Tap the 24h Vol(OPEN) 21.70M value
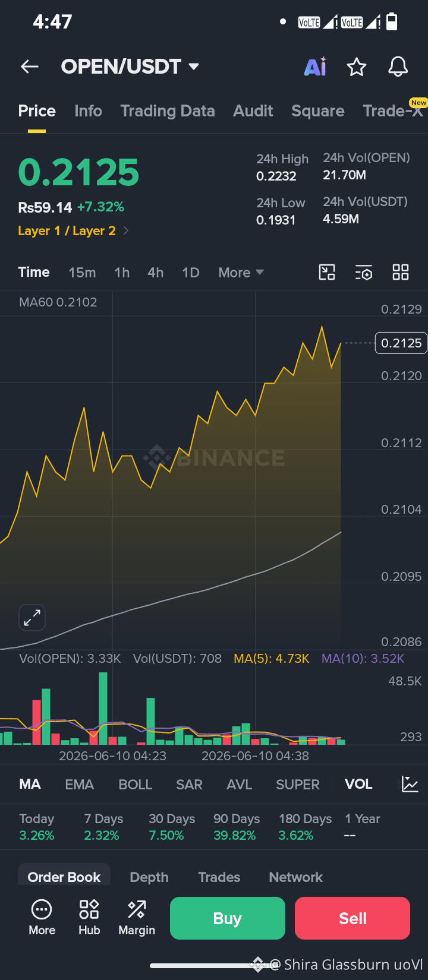Image resolution: width=428 pixels, height=980 pixels. coord(345,175)
